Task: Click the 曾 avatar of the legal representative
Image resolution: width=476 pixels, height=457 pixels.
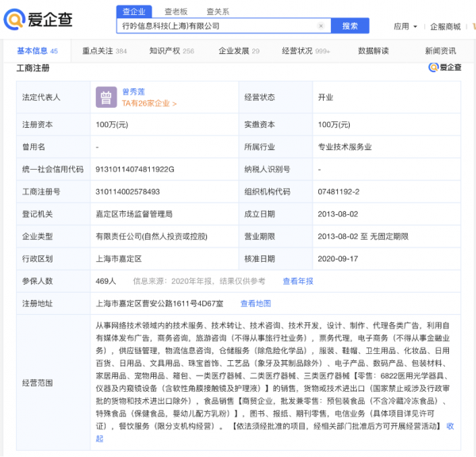Action: pos(106,97)
